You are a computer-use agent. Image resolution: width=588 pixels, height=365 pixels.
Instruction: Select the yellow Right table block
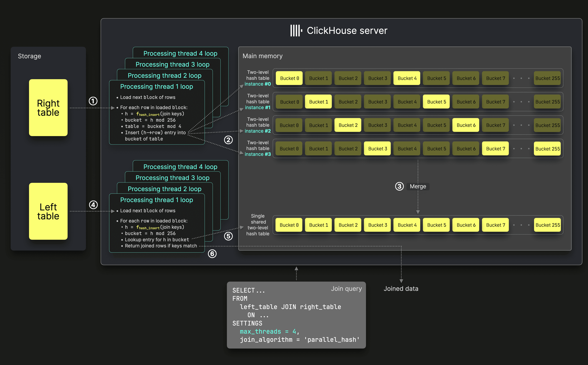coord(48,108)
